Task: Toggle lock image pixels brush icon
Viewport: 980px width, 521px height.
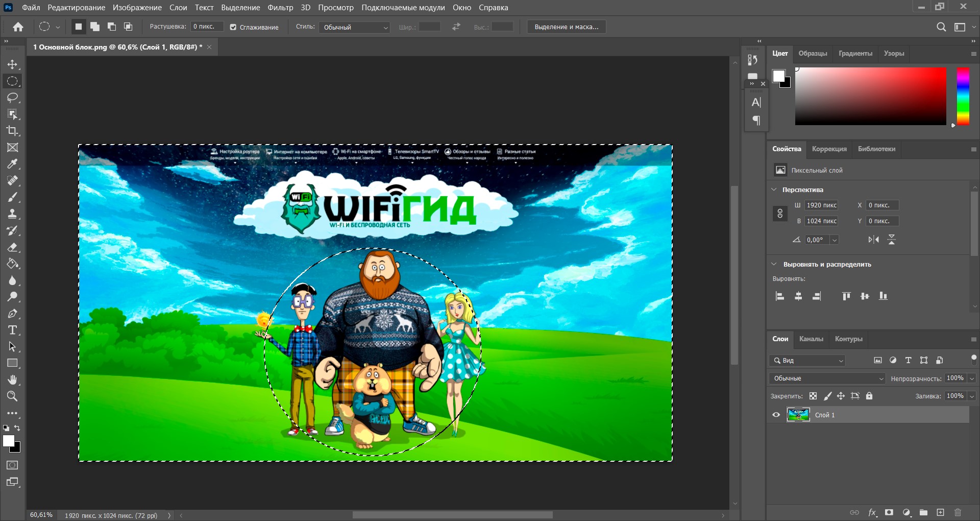Action: tap(827, 396)
